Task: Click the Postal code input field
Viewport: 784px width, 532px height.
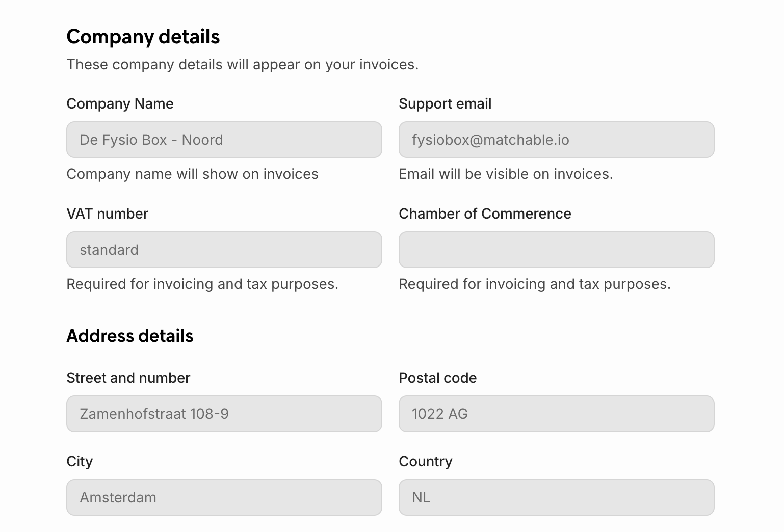Action: coord(556,414)
